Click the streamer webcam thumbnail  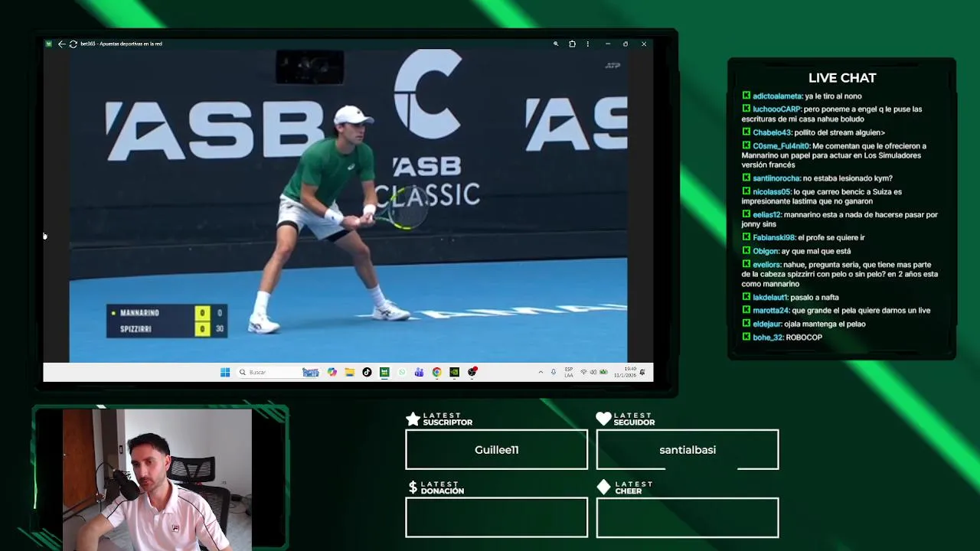click(157, 480)
